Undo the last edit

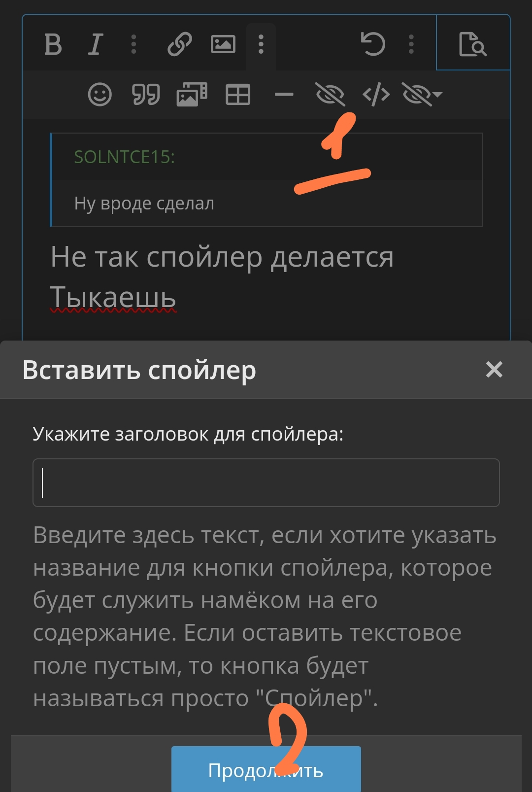click(x=373, y=44)
